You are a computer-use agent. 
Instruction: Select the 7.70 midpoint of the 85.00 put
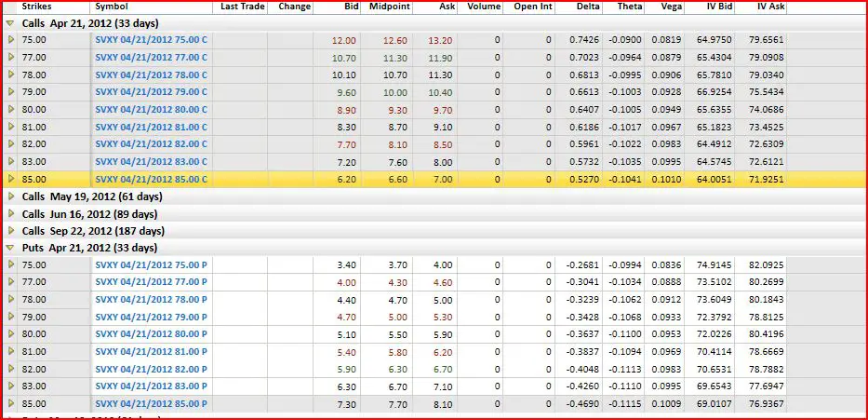coord(397,404)
